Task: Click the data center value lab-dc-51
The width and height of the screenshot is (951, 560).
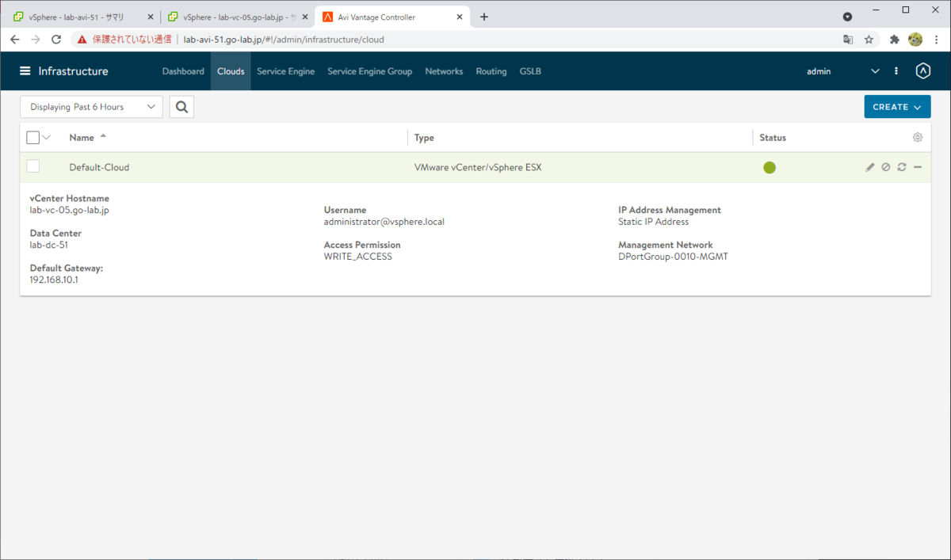Action: [x=49, y=246]
